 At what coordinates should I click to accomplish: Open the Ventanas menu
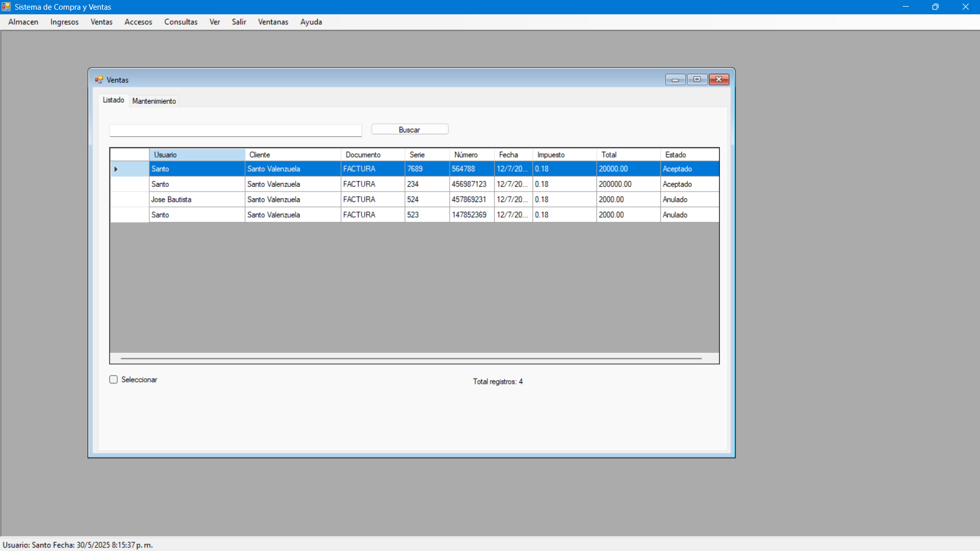coord(273,22)
